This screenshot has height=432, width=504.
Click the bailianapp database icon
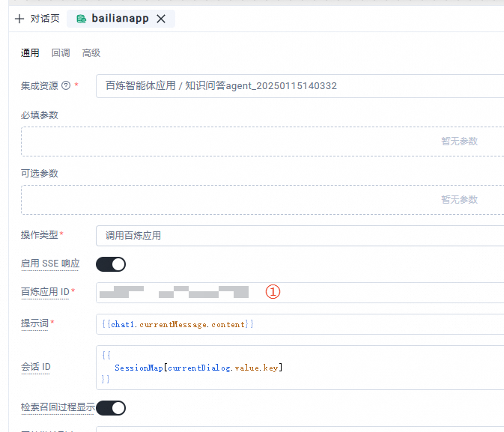(81, 19)
